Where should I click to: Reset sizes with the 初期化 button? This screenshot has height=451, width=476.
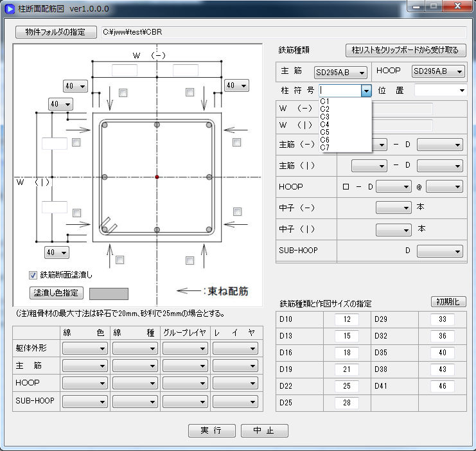coord(448,301)
